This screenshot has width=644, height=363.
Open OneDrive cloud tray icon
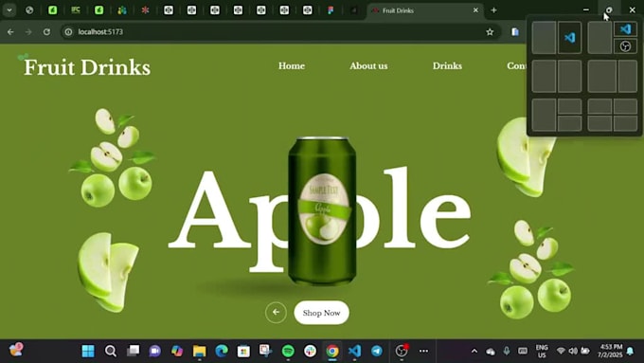coord(491,351)
